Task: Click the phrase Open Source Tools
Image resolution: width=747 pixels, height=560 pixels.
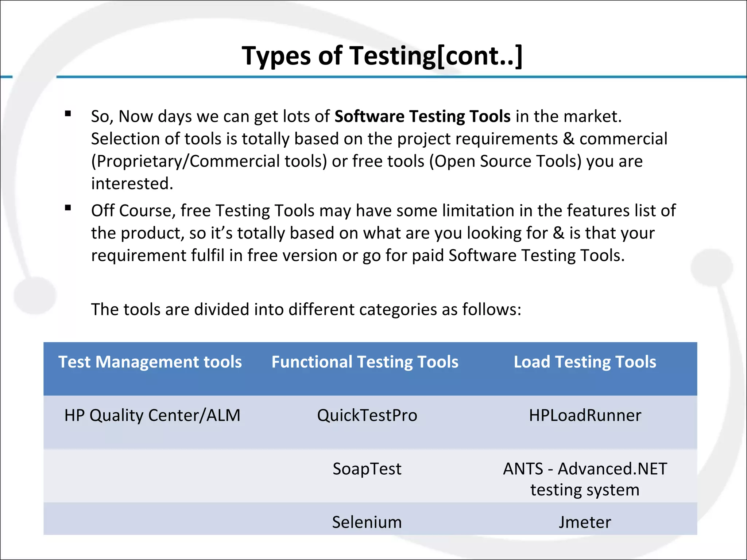Action: click(x=505, y=161)
